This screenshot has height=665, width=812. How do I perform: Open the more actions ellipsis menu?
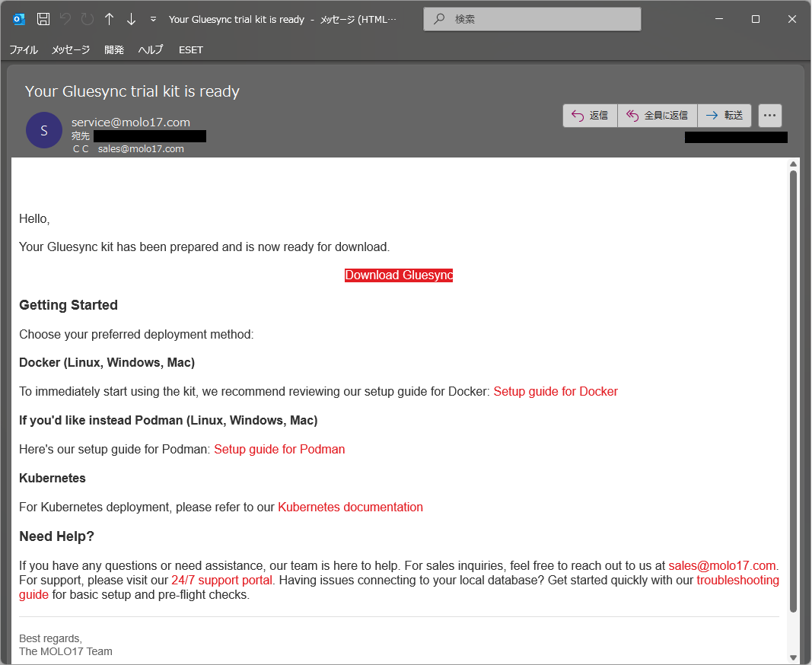[x=769, y=116]
